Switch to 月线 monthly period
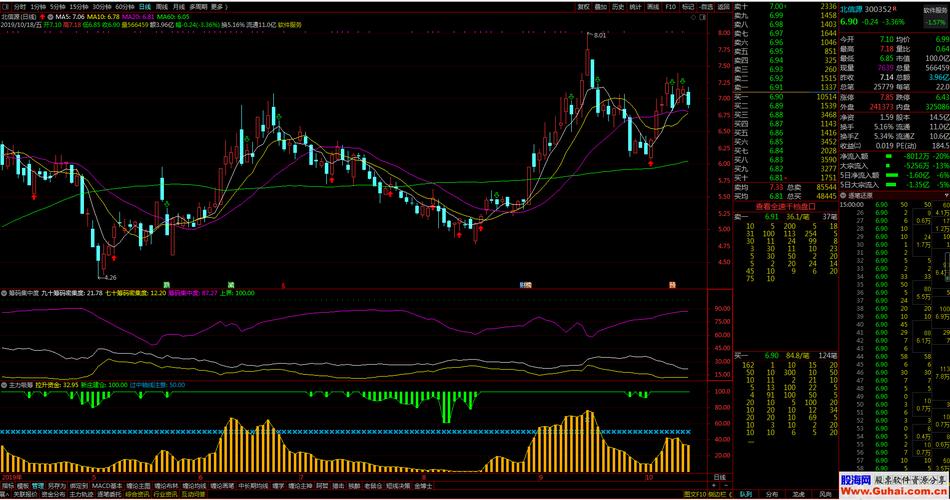The width and height of the screenshot is (950, 500). pyautogui.click(x=179, y=7)
